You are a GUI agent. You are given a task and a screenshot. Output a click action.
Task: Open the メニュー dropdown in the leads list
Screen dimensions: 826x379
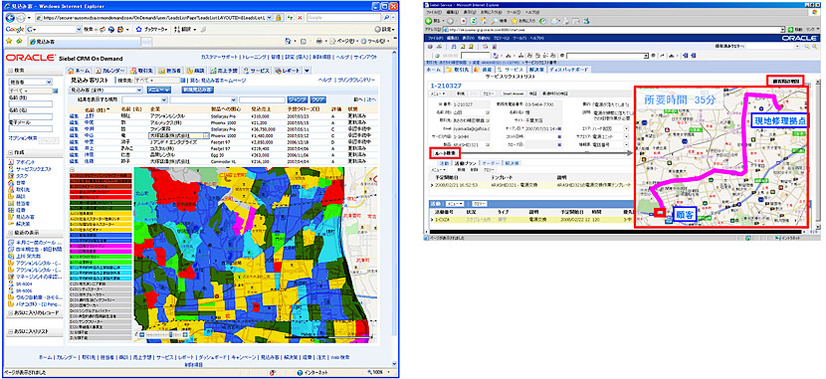pyautogui.click(x=159, y=90)
